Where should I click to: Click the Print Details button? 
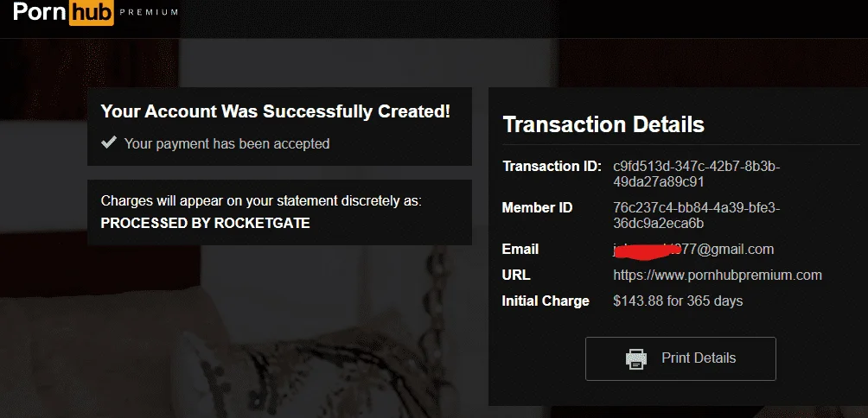click(680, 358)
